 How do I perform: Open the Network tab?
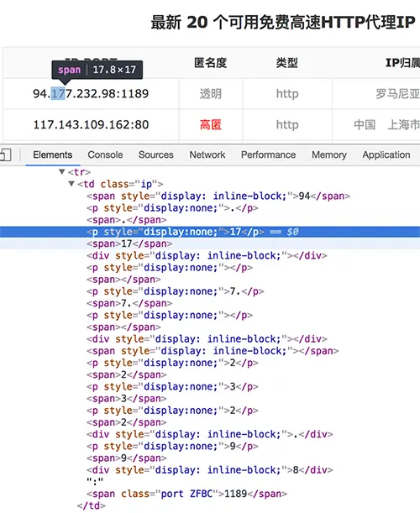(x=207, y=154)
